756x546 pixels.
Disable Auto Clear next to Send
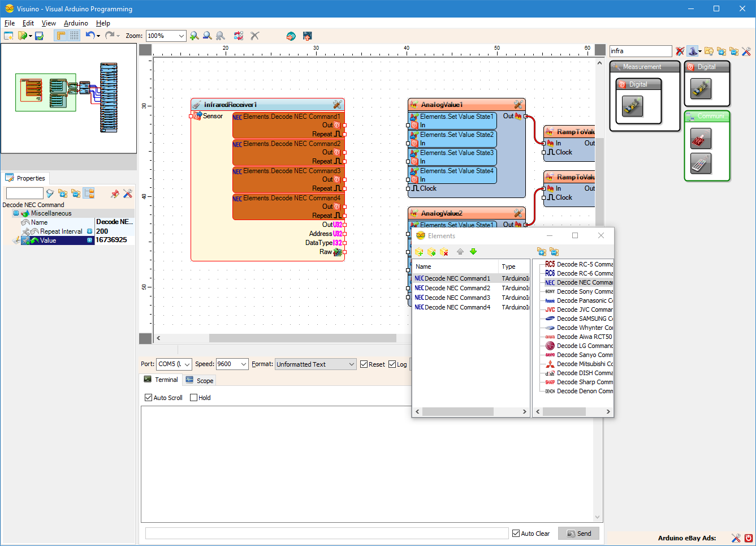(515, 533)
